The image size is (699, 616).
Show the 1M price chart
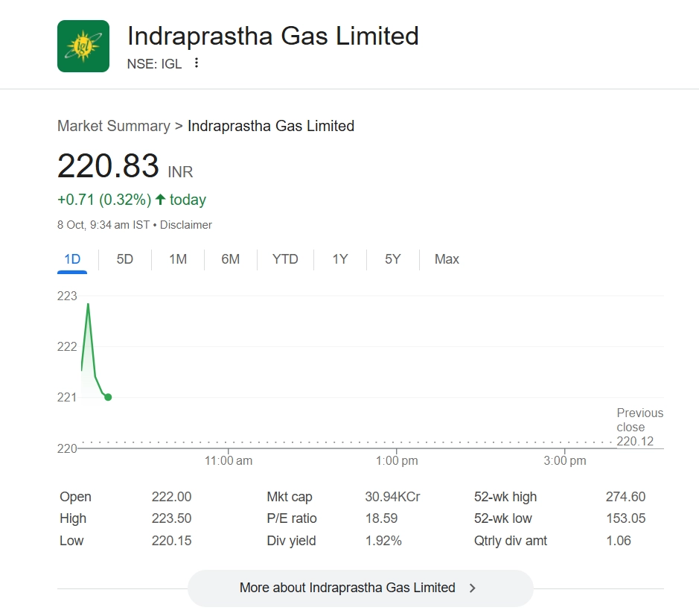(x=178, y=259)
